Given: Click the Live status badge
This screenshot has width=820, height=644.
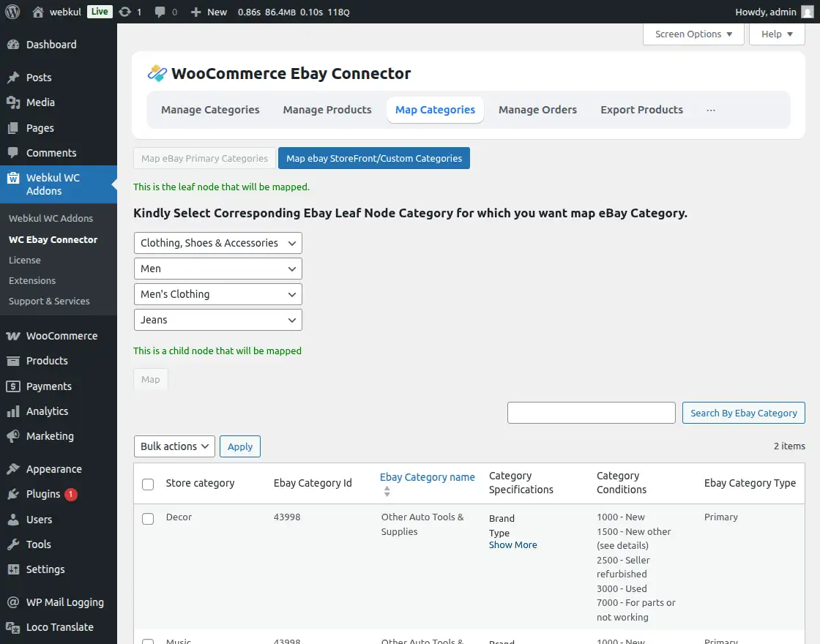Looking at the screenshot, I should (x=100, y=12).
